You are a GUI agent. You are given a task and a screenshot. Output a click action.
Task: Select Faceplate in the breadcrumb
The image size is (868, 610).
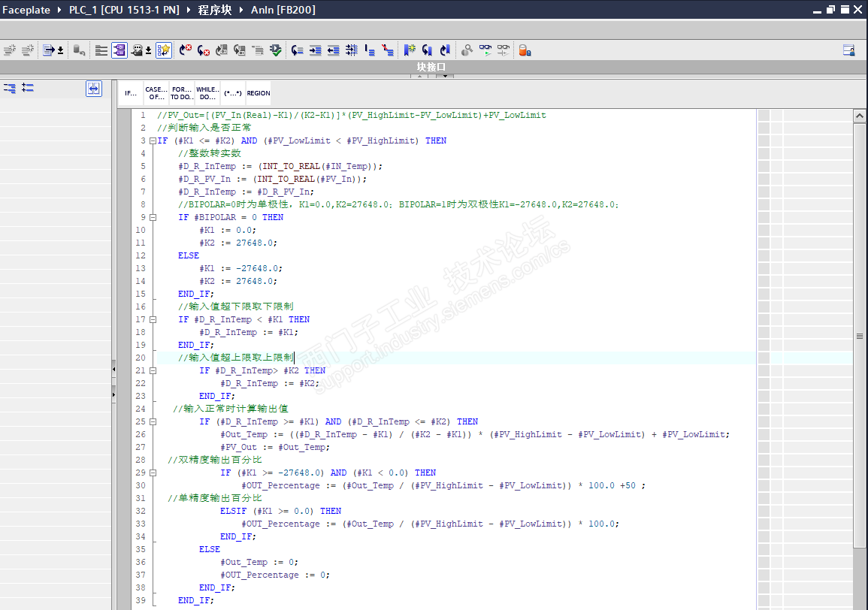(26, 10)
